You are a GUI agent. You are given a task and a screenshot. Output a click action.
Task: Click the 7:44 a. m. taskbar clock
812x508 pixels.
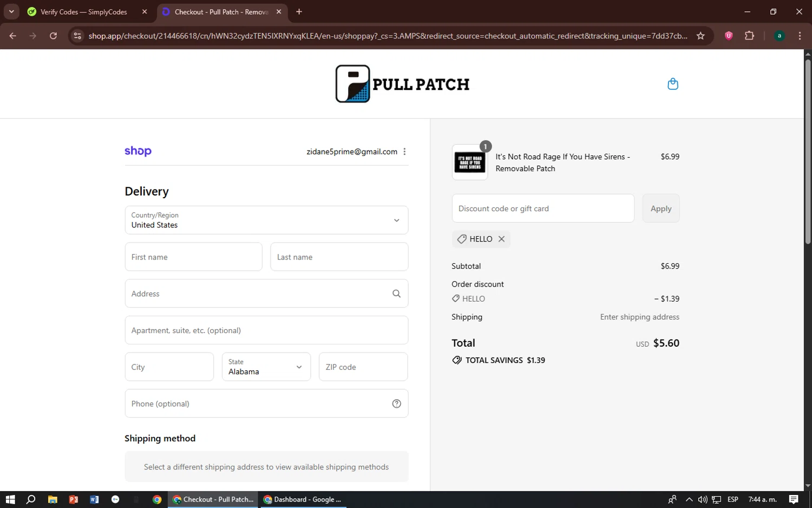(762, 499)
